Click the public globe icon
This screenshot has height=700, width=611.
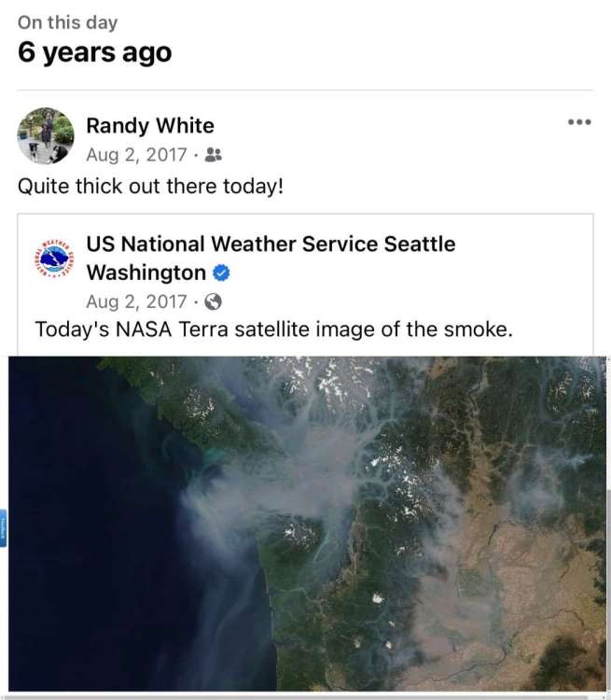click(x=213, y=301)
